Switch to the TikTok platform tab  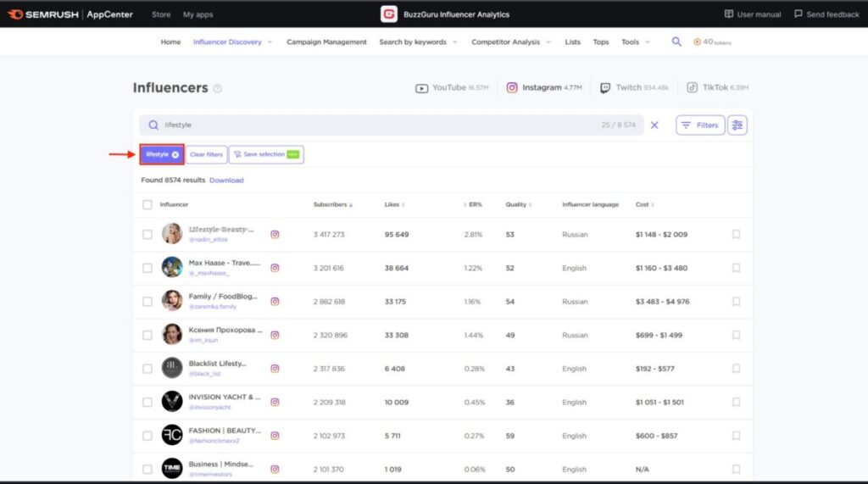coord(717,87)
